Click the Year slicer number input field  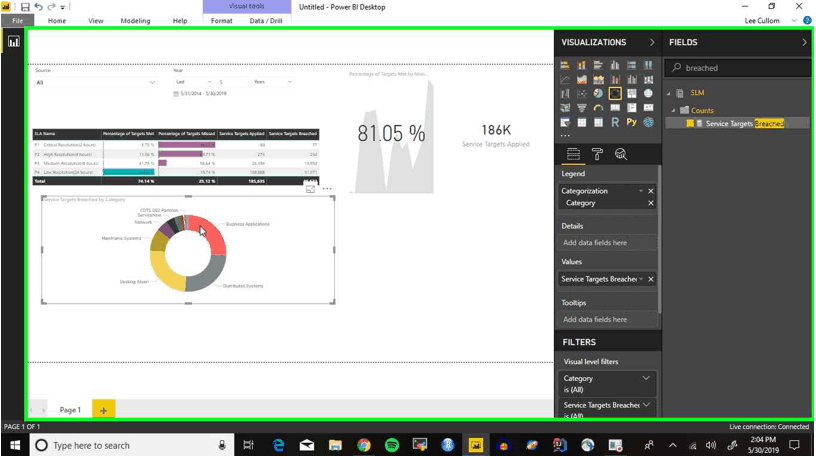point(231,82)
